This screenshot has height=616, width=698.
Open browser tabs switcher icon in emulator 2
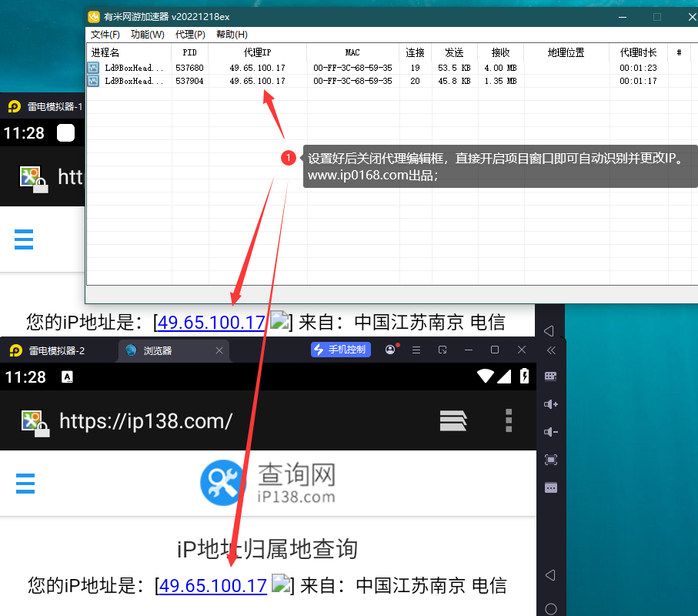pyautogui.click(x=453, y=420)
